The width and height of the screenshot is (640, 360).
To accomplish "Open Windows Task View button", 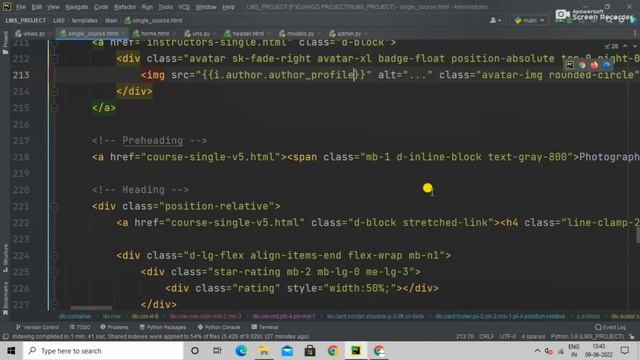I will [x=217, y=351].
